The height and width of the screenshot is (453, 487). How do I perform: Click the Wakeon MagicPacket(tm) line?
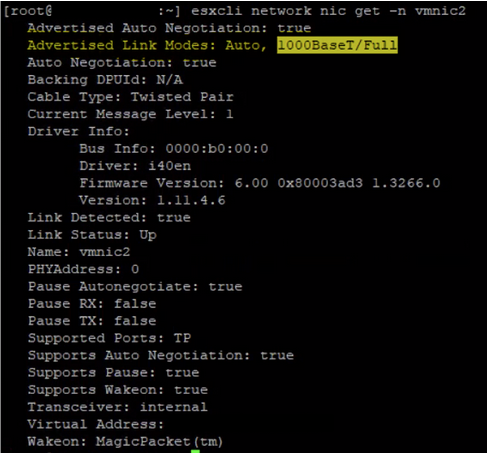[x=125, y=442]
